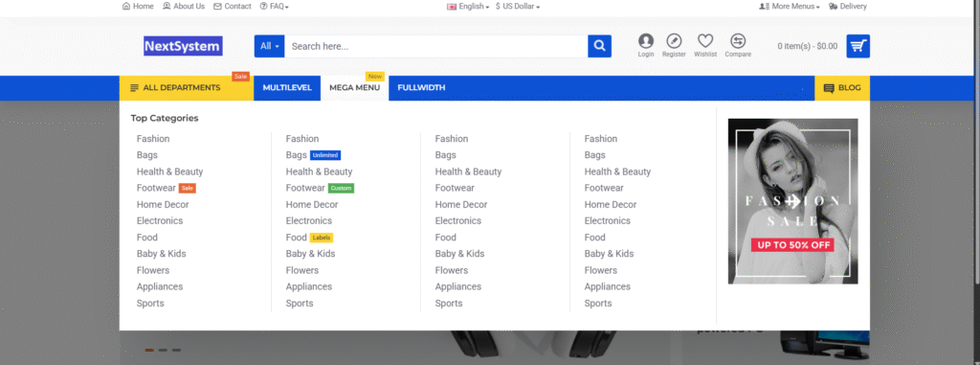Viewport: 980px width, 365px height.
Task: Open Wishlist heart icon
Action: 705,41
